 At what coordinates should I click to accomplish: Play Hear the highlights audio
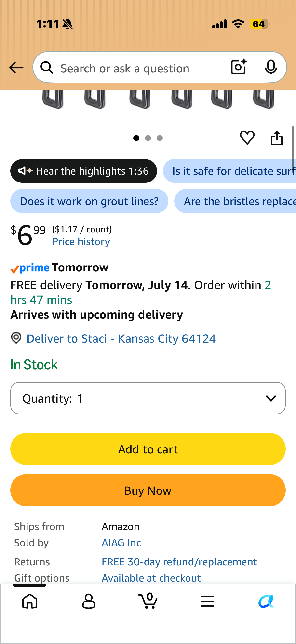(x=84, y=171)
